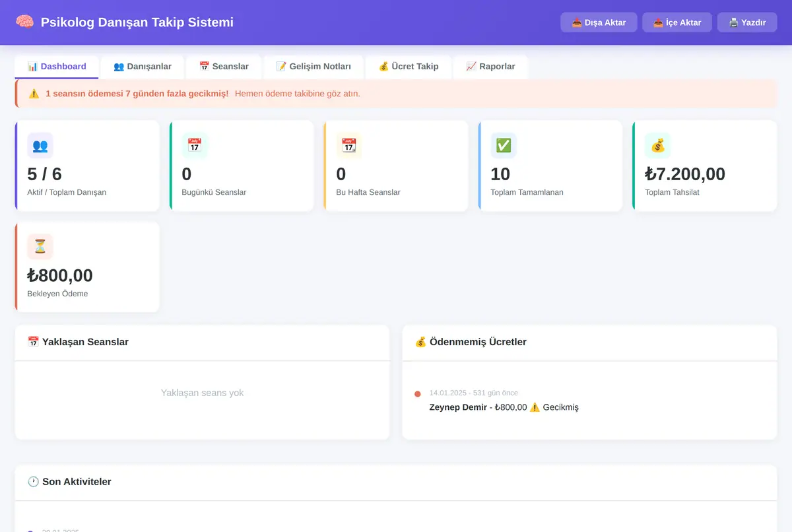The width and height of the screenshot is (792, 532).
Task: Click the clock icon beside Son Aktiviteler
Action: coord(33,482)
